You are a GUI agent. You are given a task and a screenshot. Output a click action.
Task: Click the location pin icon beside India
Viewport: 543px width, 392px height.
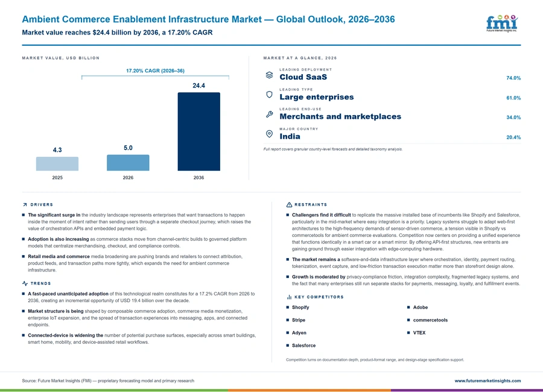coord(270,134)
